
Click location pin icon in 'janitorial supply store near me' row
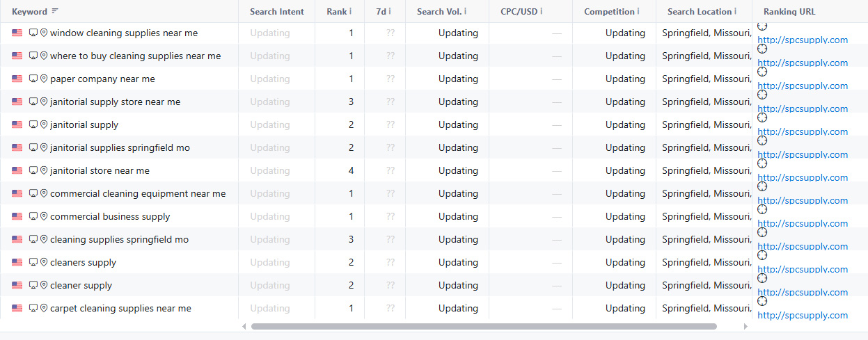[44, 102]
